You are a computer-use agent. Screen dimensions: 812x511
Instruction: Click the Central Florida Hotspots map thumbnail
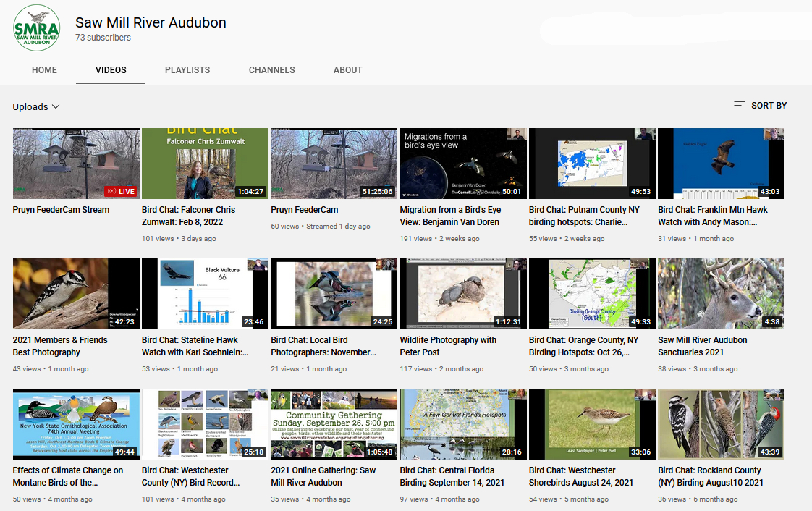point(463,424)
